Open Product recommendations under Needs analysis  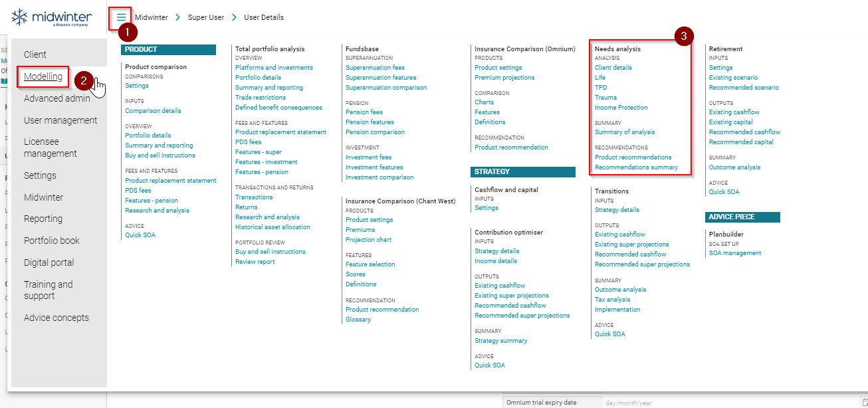633,157
